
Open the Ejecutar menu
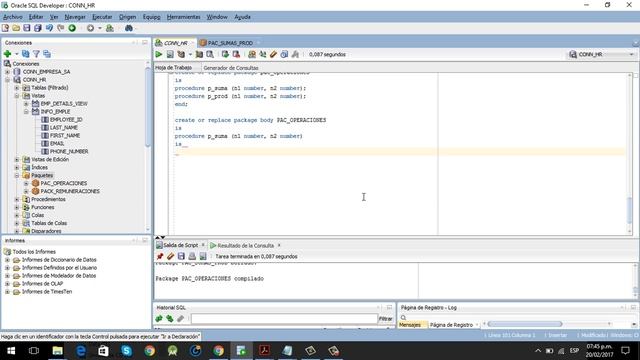click(102, 17)
